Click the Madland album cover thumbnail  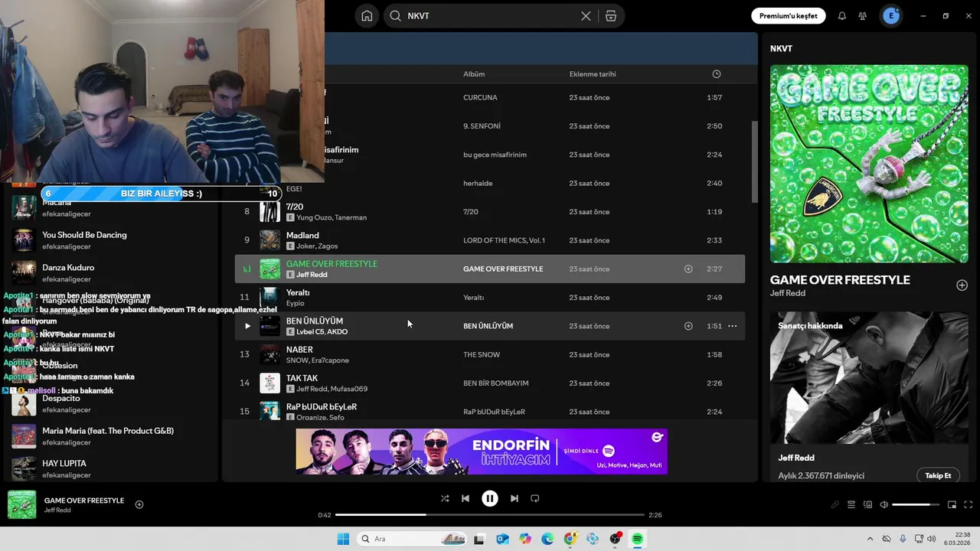point(269,240)
